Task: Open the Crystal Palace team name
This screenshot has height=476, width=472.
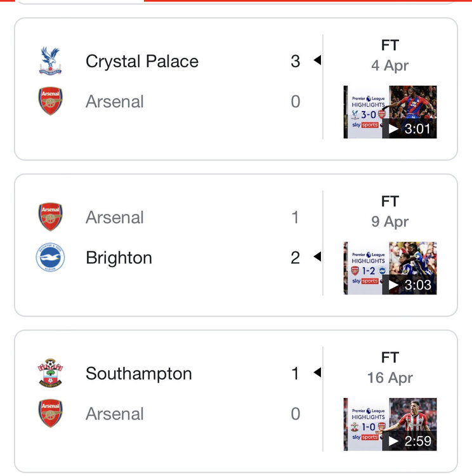Action: coord(141,62)
